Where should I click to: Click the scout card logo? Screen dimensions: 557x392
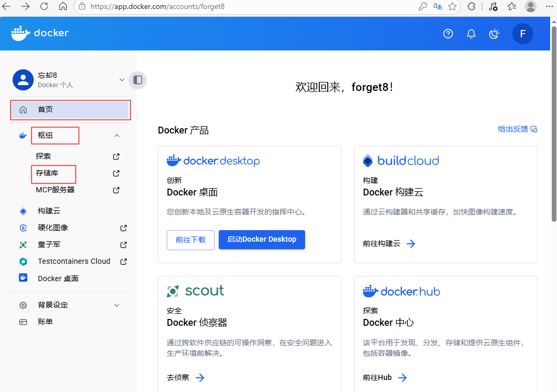click(x=195, y=291)
